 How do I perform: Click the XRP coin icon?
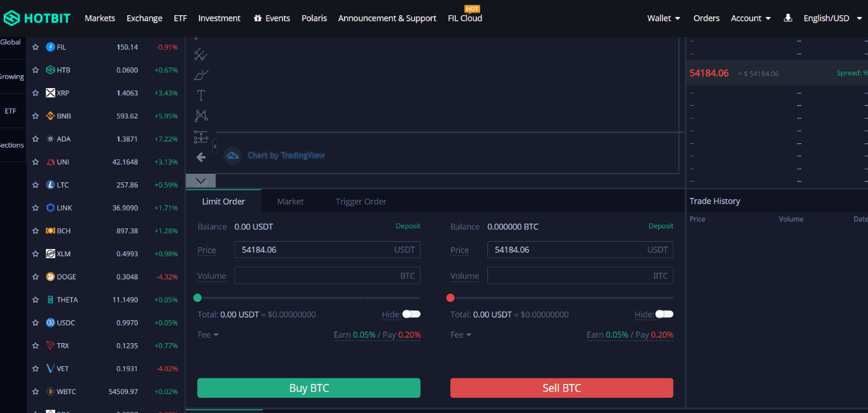tap(50, 93)
